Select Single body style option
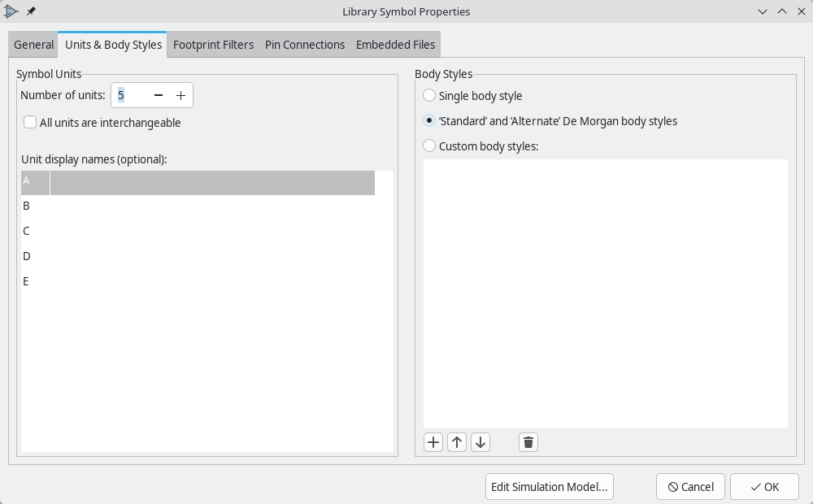The image size is (813, 504). (429, 96)
